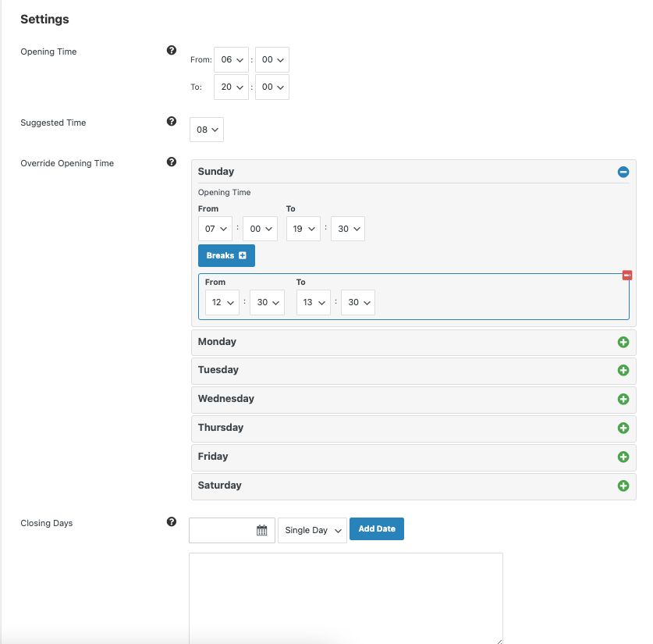Open Opening Time From hour 06 dropdown
This screenshot has width=653, height=644.
[231, 59]
